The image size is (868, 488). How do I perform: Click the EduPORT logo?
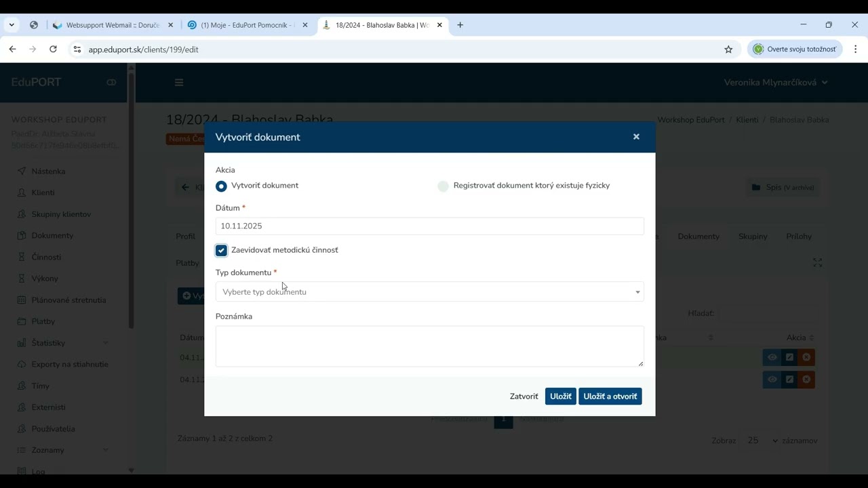pos(36,82)
